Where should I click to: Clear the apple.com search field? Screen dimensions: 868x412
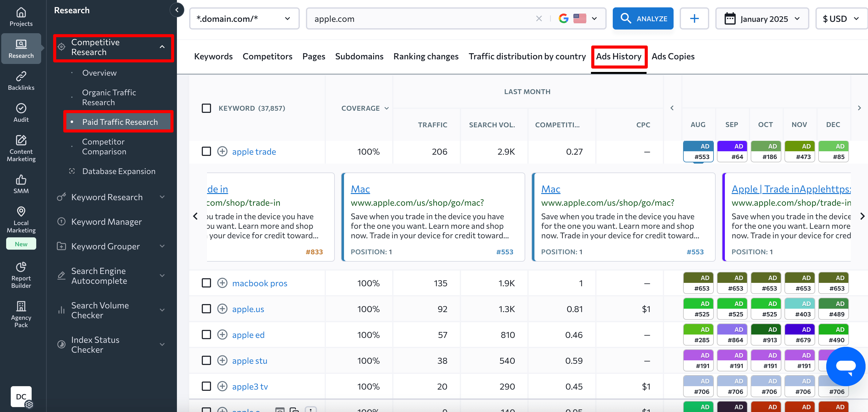[x=539, y=18]
